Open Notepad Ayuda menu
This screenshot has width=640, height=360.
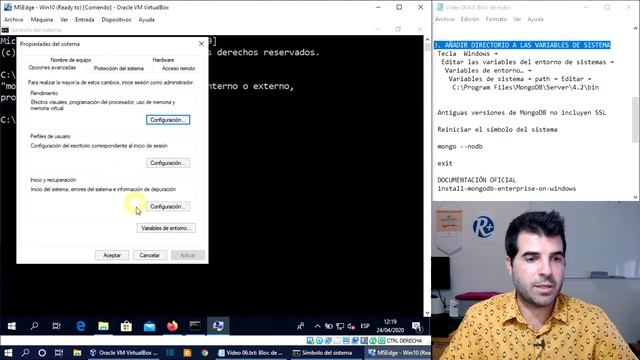pyautogui.click(x=535, y=19)
